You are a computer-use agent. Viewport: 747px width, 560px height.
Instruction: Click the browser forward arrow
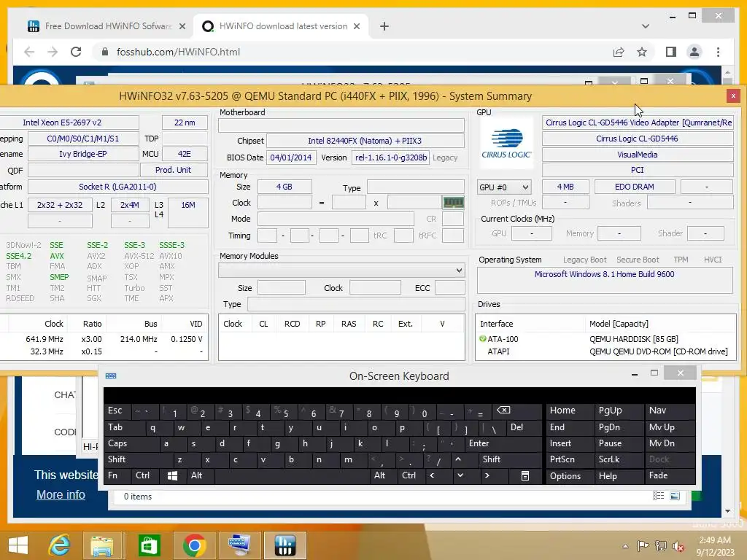tap(53, 52)
